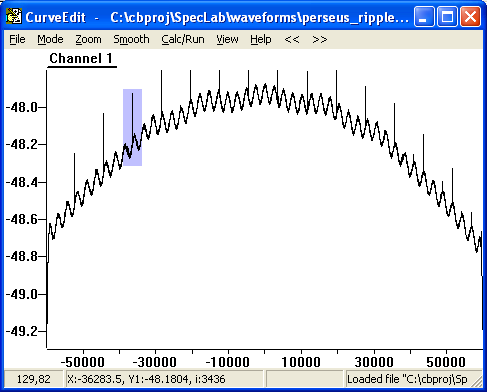The height and width of the screenshot is (392, 487).
Task: Open the Smooth menu
Action: pos(131,39)
